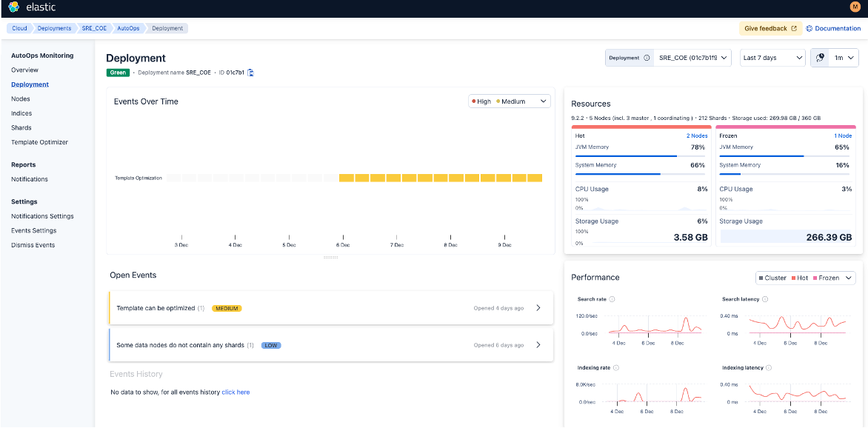Click info icon next to Search latency
868x428 pixels.
pos(765,299)
